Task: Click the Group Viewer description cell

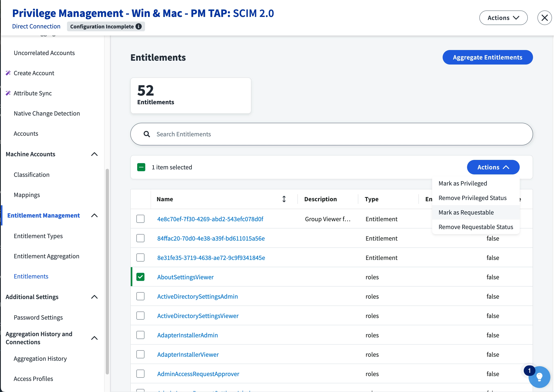Action: coord(328,219)
